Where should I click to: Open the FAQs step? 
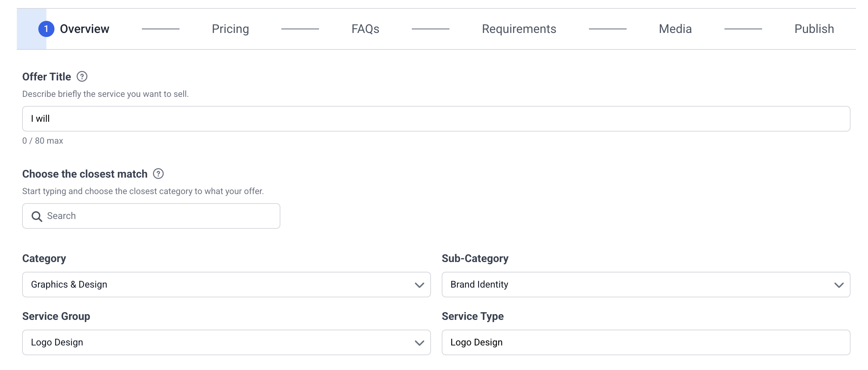point(365,29)
